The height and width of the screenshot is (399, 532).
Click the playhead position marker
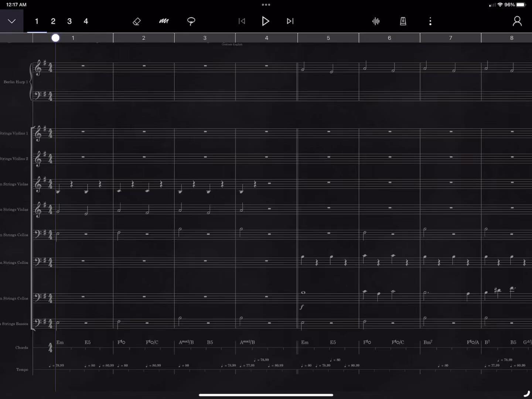55,38
